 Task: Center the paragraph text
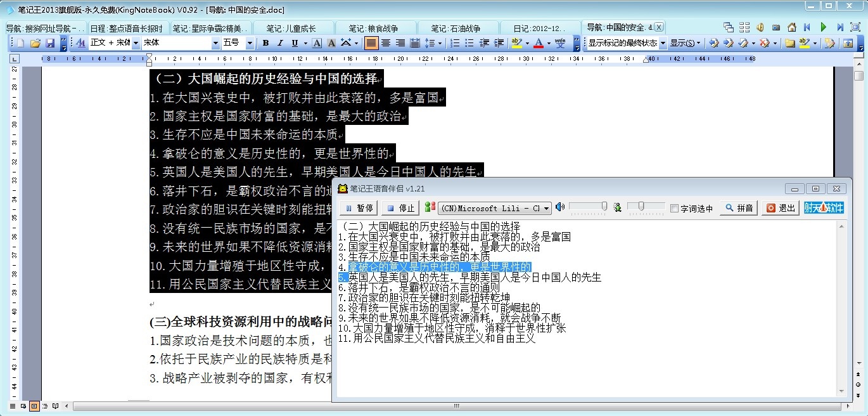[x=386, y=43]
